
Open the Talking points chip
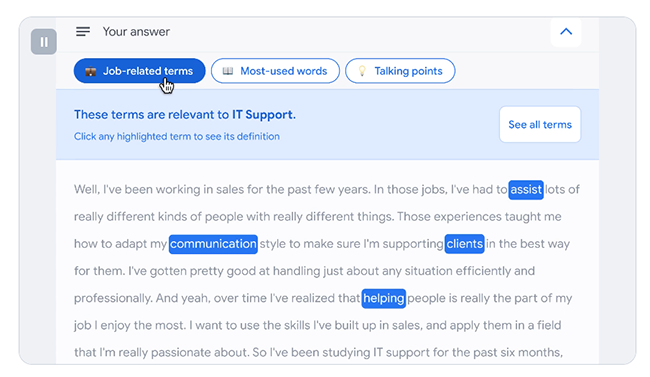pyautogui.click(x=400, y=71)
